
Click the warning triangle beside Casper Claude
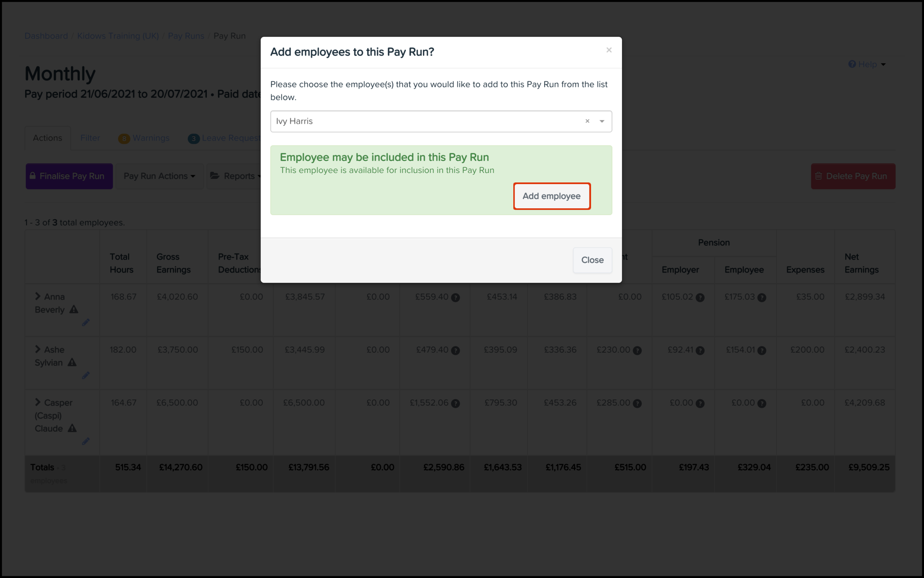coord(72,428)
